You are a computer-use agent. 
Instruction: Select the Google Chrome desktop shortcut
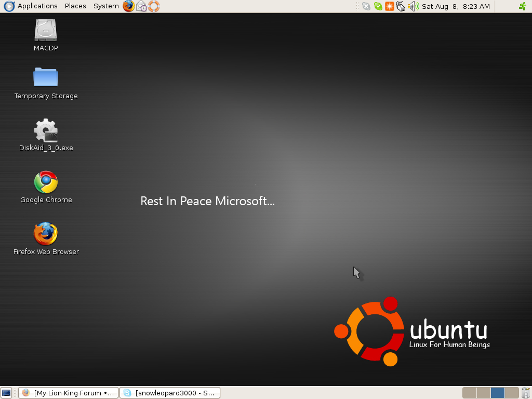click(x=46, y=182)
